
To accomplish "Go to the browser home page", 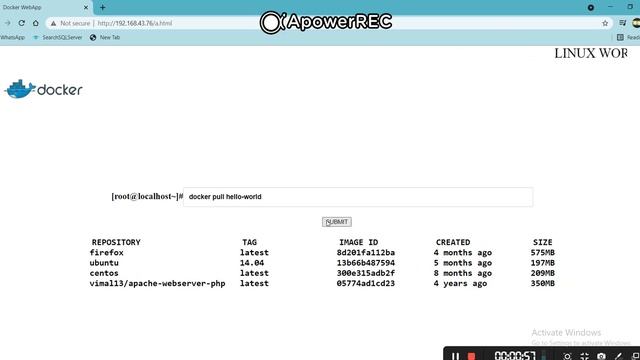I will (x=36, y=23).
